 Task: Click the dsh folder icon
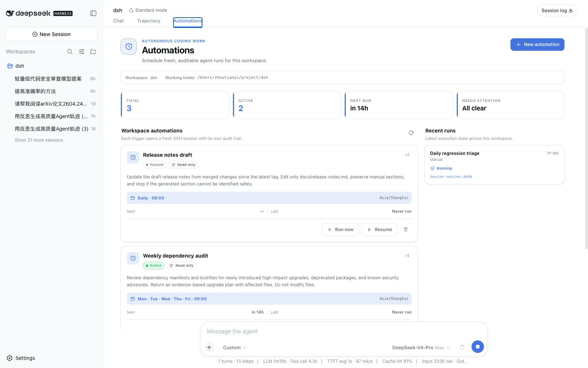click(x=10, y=66)
